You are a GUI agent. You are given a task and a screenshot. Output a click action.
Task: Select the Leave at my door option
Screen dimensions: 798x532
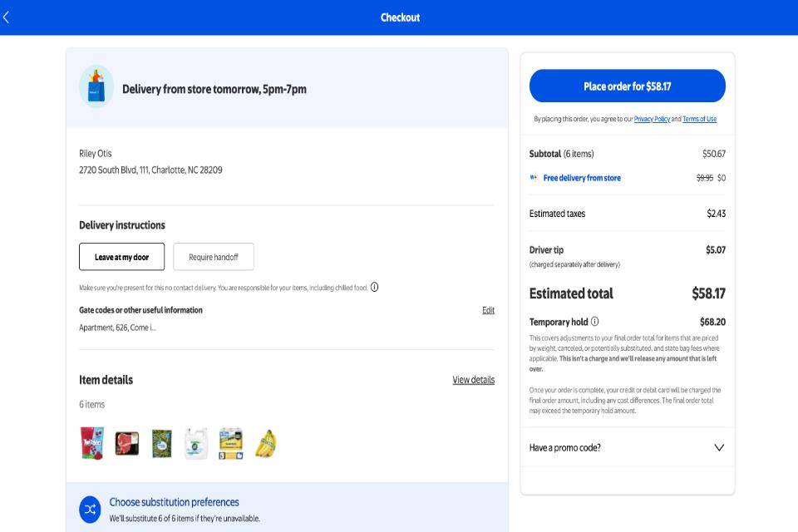click(121, 256)
